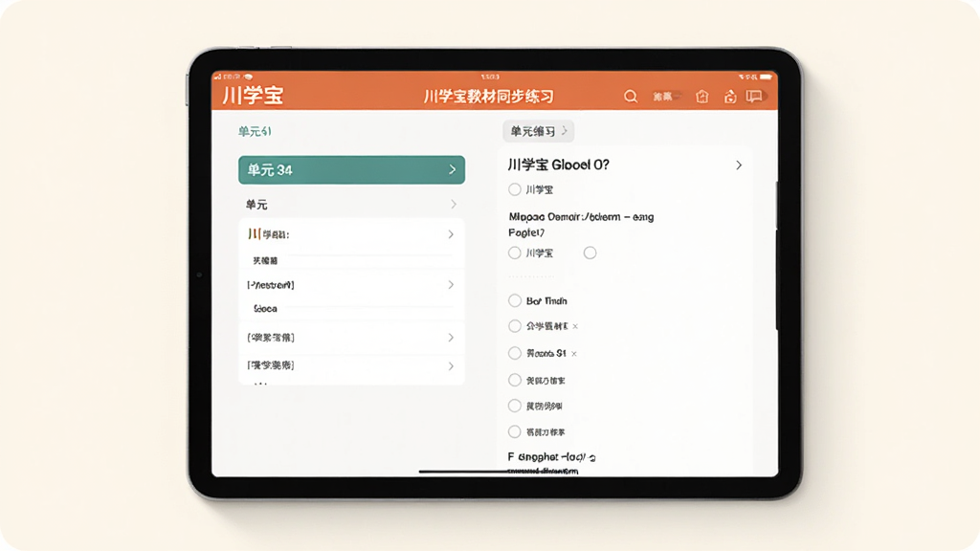Choose the radio option ending in S1
980x551 pixels.
tap(514, 353)
